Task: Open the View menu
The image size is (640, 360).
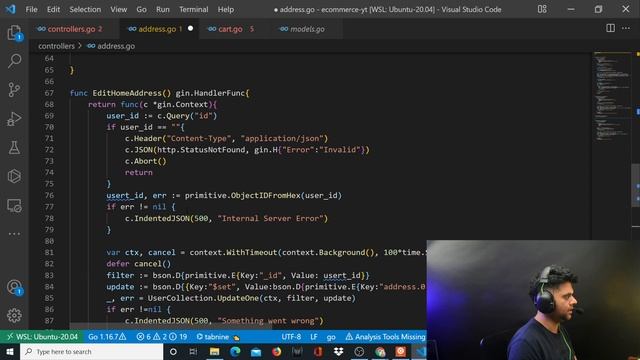Action: click(118, 9)
